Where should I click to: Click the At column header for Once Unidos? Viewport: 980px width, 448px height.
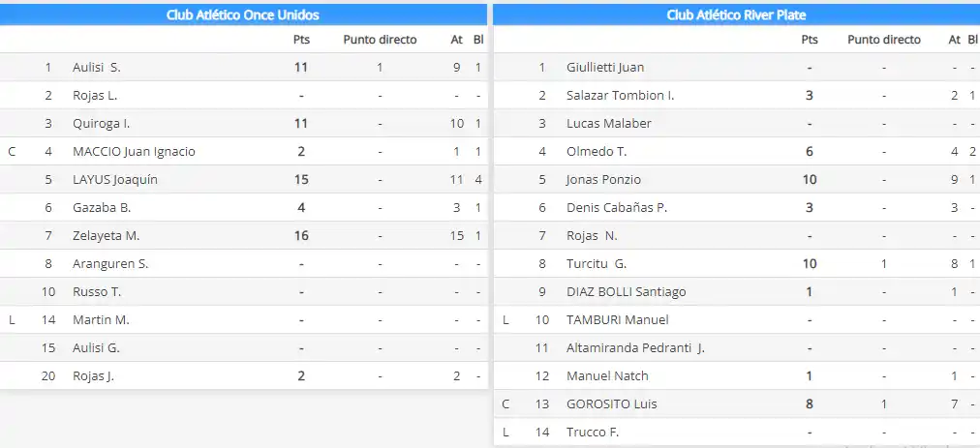click(456, 40)
